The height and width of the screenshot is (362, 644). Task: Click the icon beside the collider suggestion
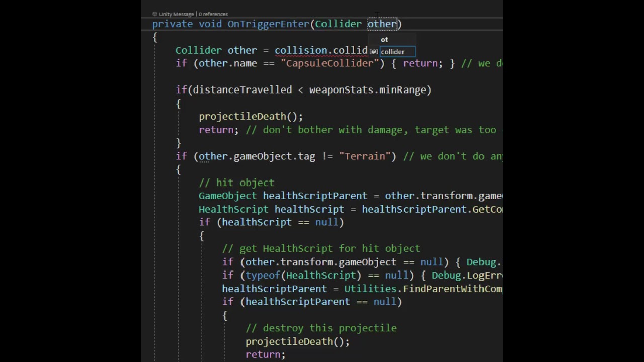pyautogui.click(x=374, y=52)
